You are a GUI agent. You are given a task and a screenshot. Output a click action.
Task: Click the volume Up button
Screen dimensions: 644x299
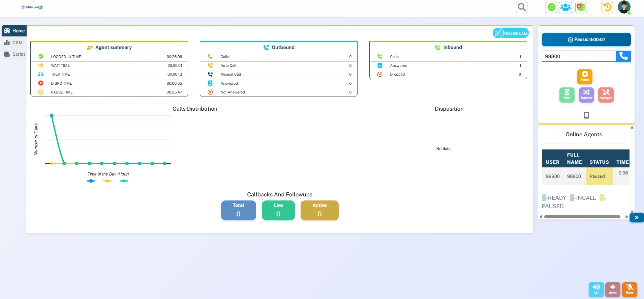(x=596, y=289)
